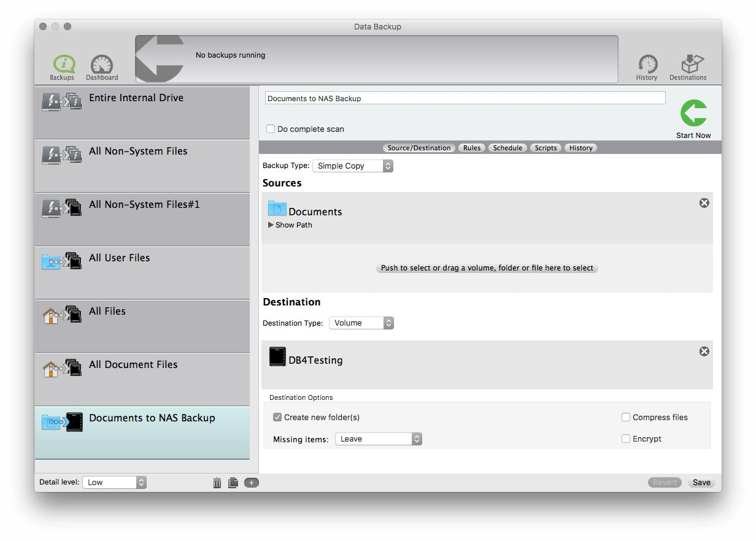Image resolution: width=756 pixels, height=541 pixels.
Task: Delete selected backup set with trash icon
Action: (217, 483)
